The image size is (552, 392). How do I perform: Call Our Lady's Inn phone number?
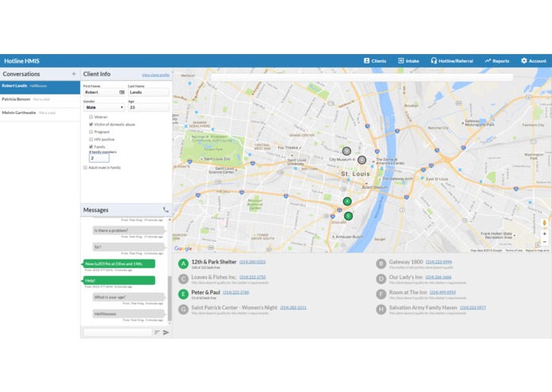[438, 278]
